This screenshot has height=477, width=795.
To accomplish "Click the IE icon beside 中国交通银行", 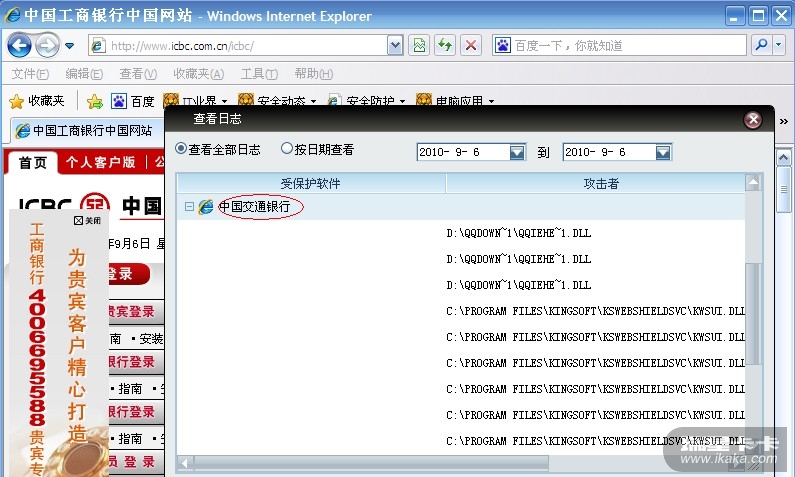I will [x=206, y=207].
